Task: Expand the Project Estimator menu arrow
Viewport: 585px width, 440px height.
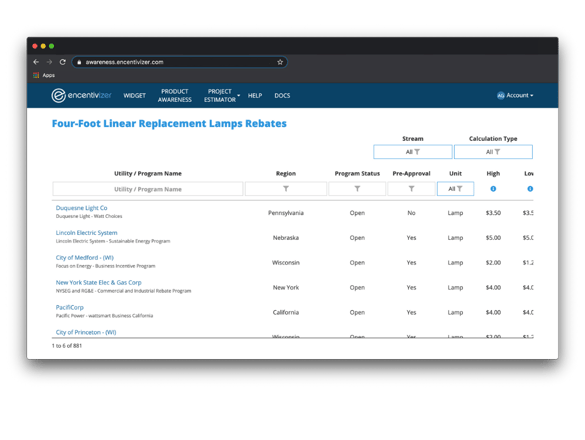Action: tap(238, 96)
